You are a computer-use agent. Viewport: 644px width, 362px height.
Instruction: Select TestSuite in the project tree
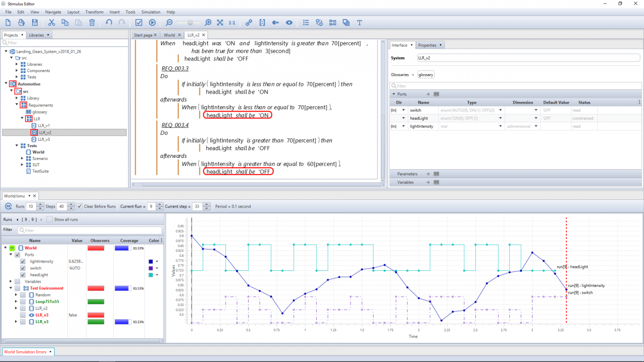tap(40, 171)
